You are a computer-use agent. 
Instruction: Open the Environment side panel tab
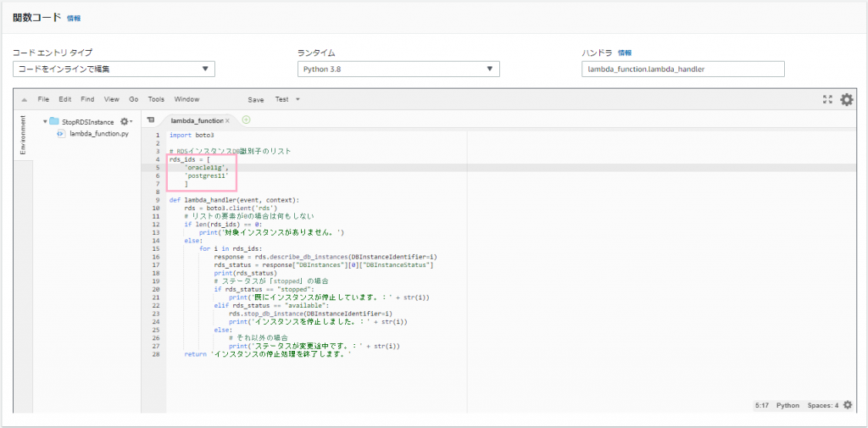point(23,135)
